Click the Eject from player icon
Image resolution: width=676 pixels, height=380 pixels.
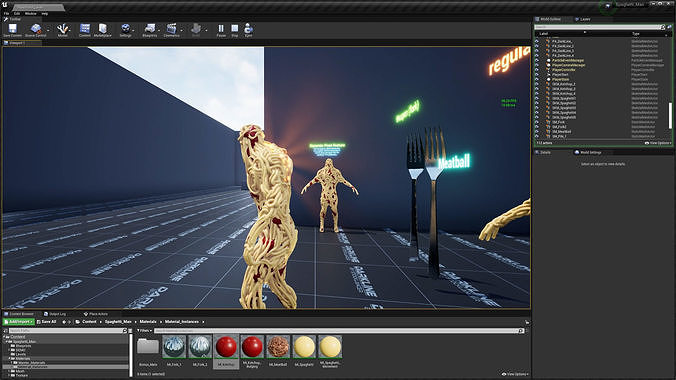[x=248, y=29]
